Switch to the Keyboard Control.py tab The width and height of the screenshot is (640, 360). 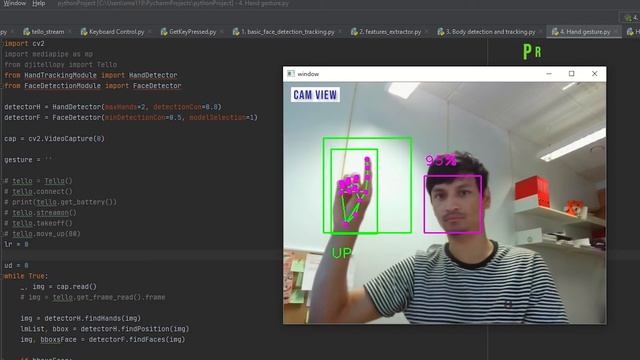click(116, 31)
